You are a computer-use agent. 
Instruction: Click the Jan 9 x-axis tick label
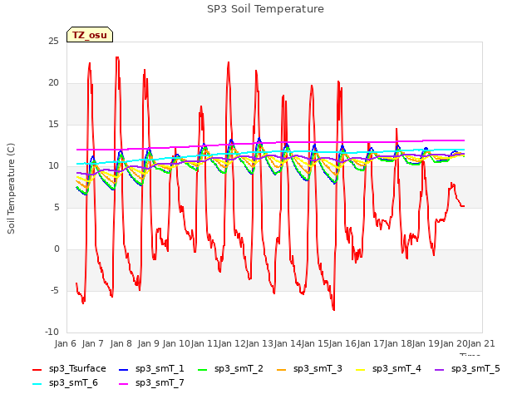pos(148,343)
